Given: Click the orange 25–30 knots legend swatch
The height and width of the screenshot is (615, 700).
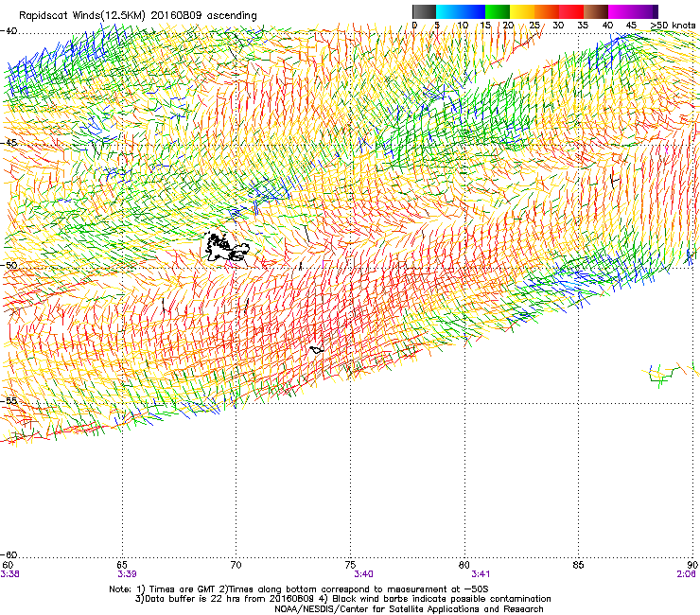Looking at the screenshot, I should (x=547, y=11).
